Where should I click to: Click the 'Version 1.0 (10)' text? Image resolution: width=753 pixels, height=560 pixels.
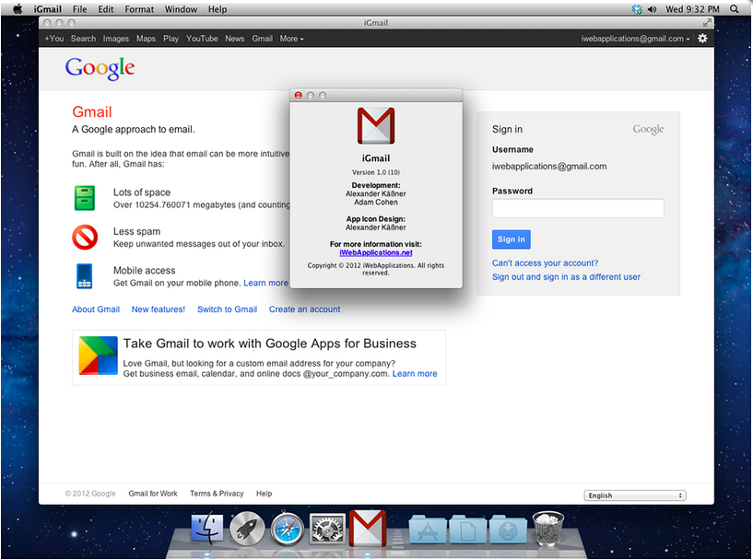point(376,172)
